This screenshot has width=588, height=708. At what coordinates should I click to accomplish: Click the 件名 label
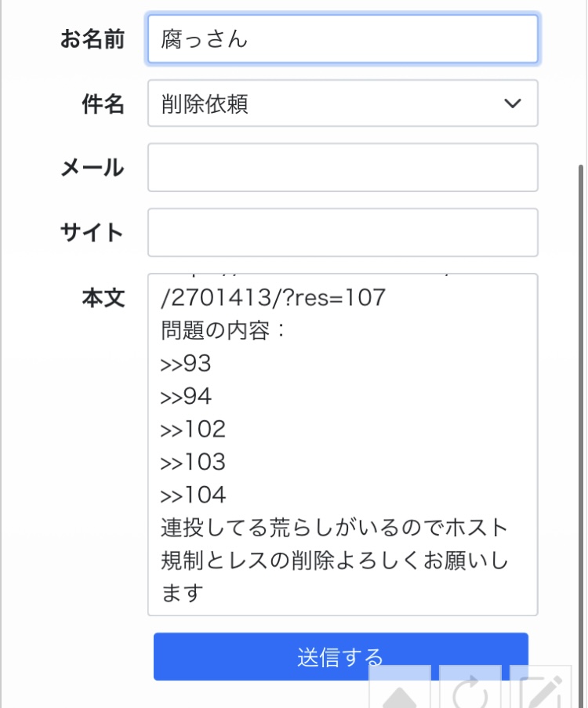click(103, 104)
